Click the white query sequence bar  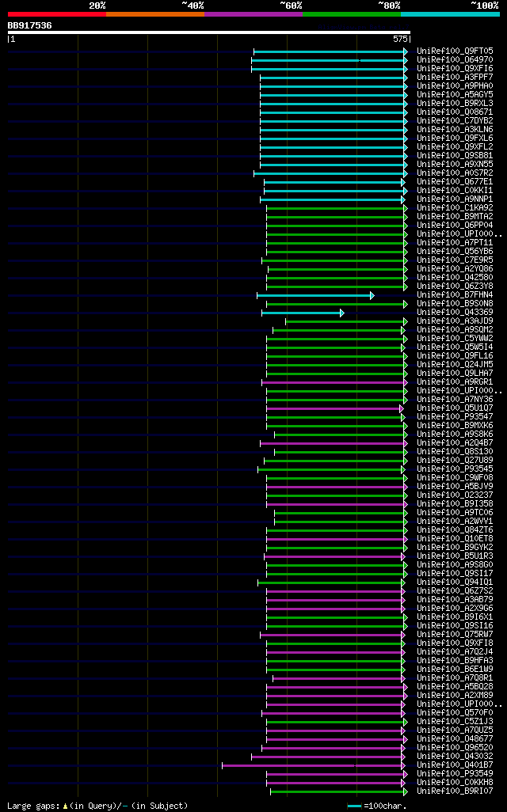coord(209,32)
